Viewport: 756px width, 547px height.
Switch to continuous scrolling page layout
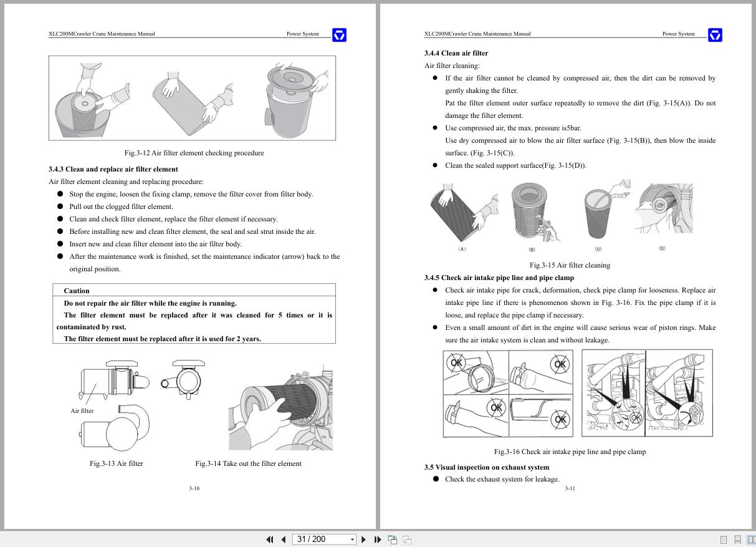pyautogui.click(x=738, y=540)
